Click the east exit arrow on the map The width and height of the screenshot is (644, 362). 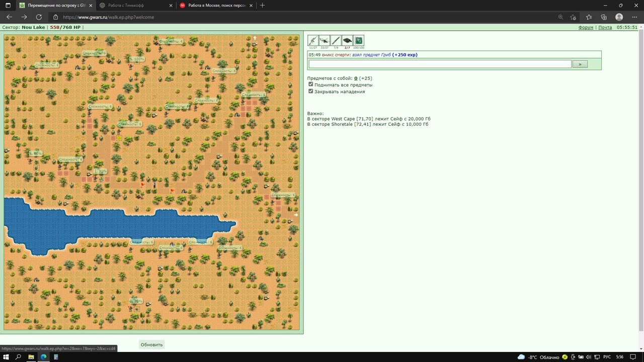(x=296, y=215)
